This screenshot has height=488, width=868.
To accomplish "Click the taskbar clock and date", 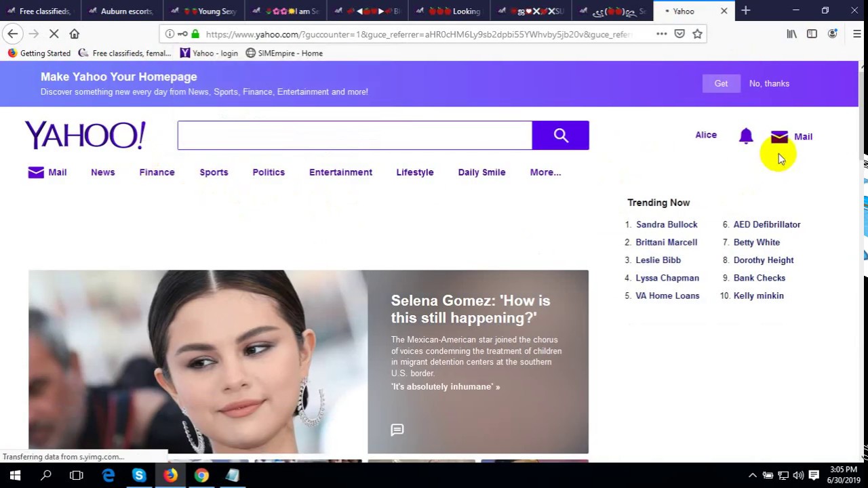I will [843, 475].
